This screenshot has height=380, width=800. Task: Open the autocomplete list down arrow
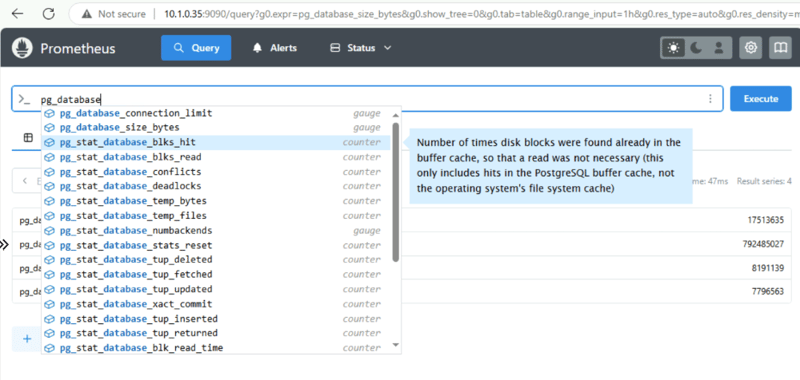coord(395,345)
